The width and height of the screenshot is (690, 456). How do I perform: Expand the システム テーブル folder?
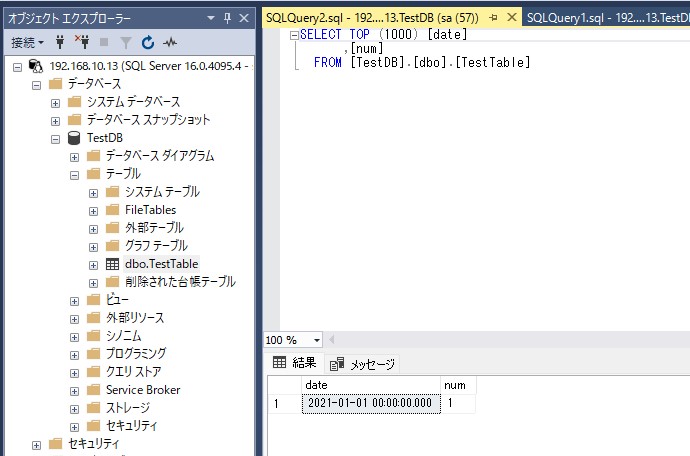93,193
